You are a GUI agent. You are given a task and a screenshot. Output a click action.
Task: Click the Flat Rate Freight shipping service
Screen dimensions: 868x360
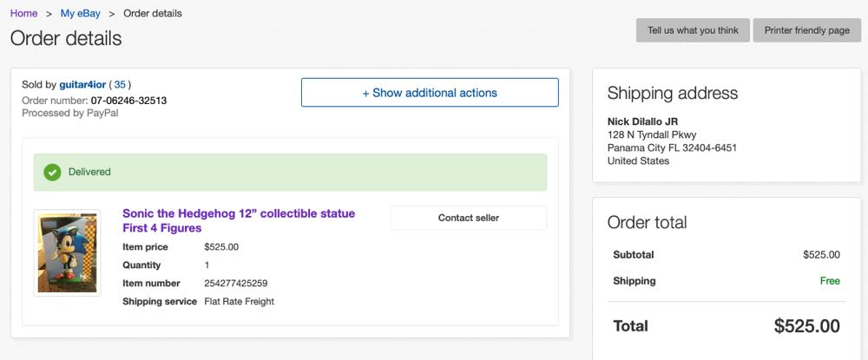click(239, 302)
